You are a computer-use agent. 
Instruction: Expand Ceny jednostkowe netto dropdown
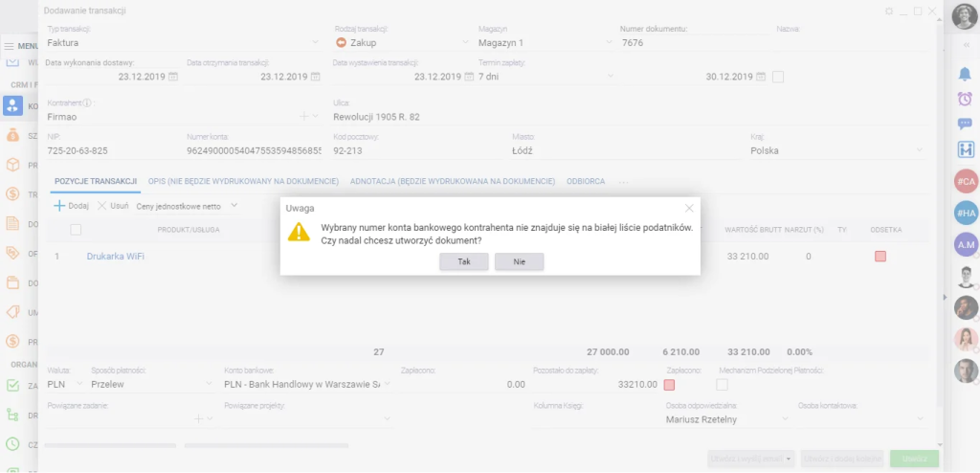(234, 205)
